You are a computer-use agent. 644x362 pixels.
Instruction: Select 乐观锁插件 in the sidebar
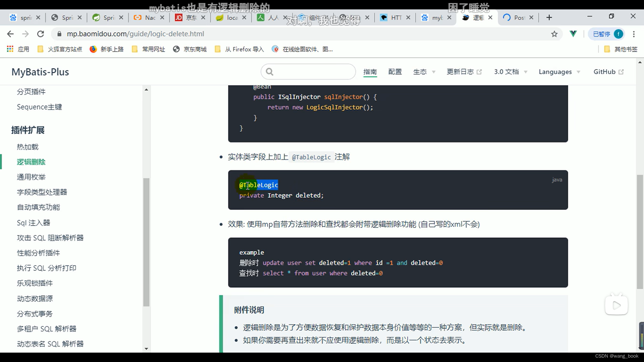point(35,283)
